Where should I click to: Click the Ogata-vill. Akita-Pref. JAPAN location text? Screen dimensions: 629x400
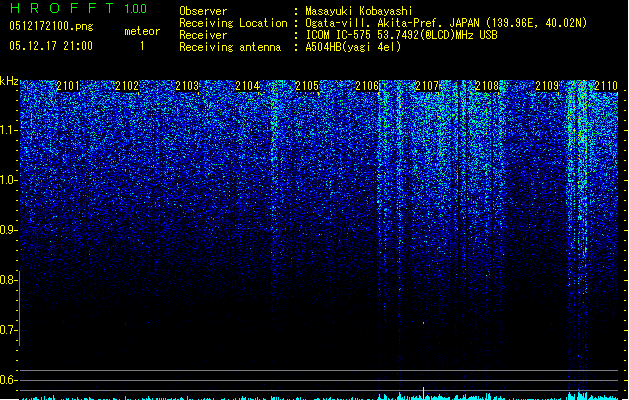[446, 23]
